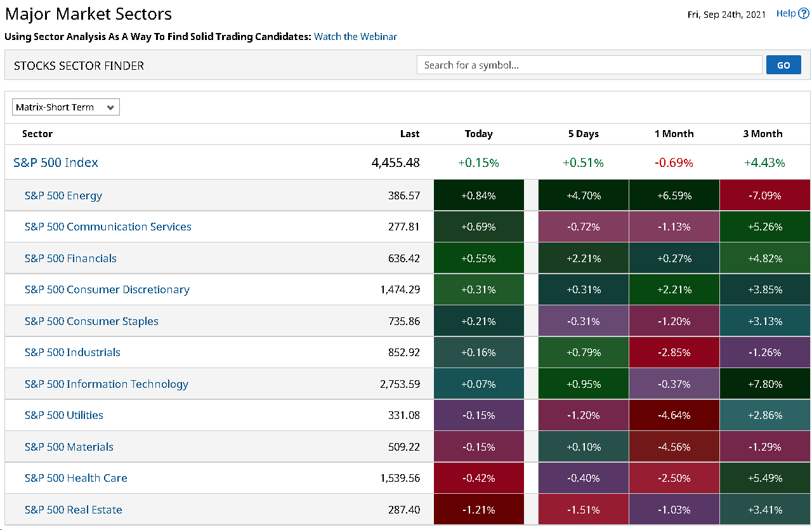Click Utilities' last value 331.08
The width and height of the screenshot is (812, 530).
(x=404, y=415)
